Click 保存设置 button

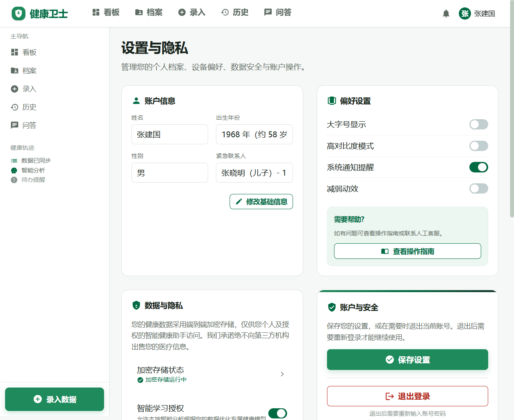coord(408,360)
